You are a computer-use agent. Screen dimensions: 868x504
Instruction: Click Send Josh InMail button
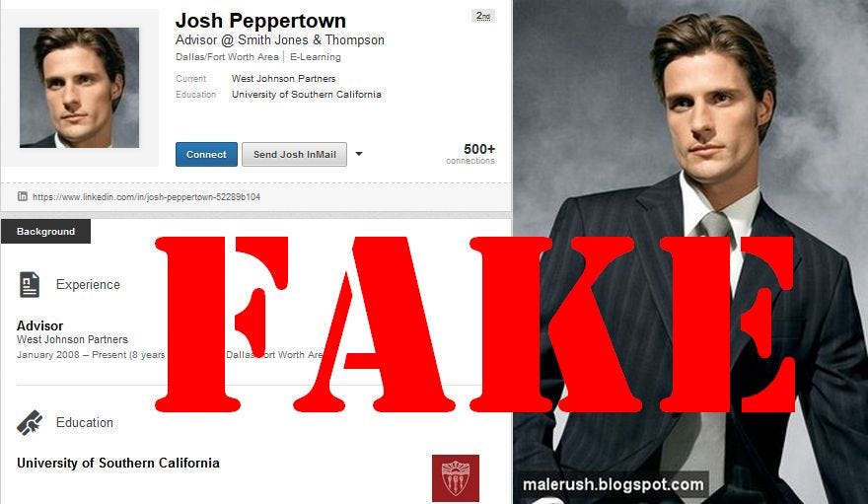295,154
